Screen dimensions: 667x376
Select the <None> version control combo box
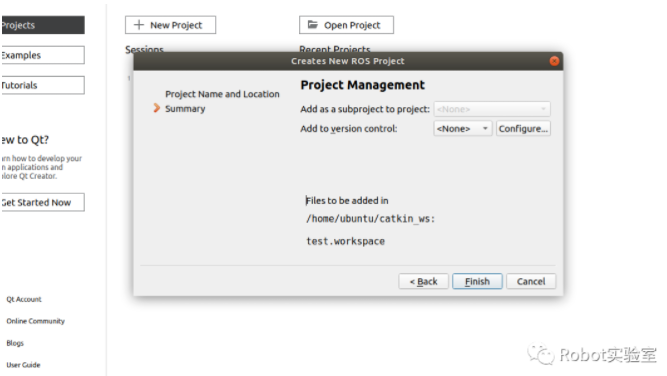pos(463,128)
